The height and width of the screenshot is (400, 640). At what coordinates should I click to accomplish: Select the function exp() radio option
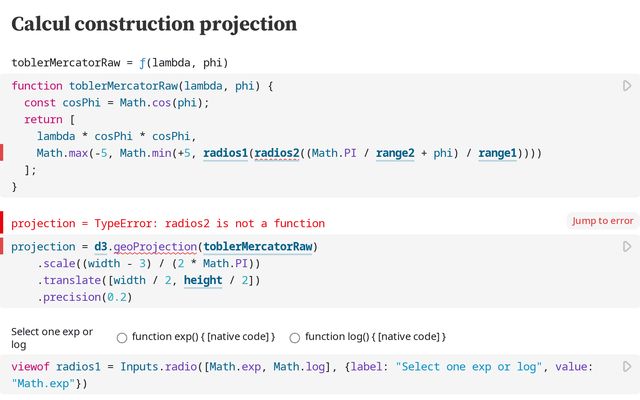tap(122, 337)
